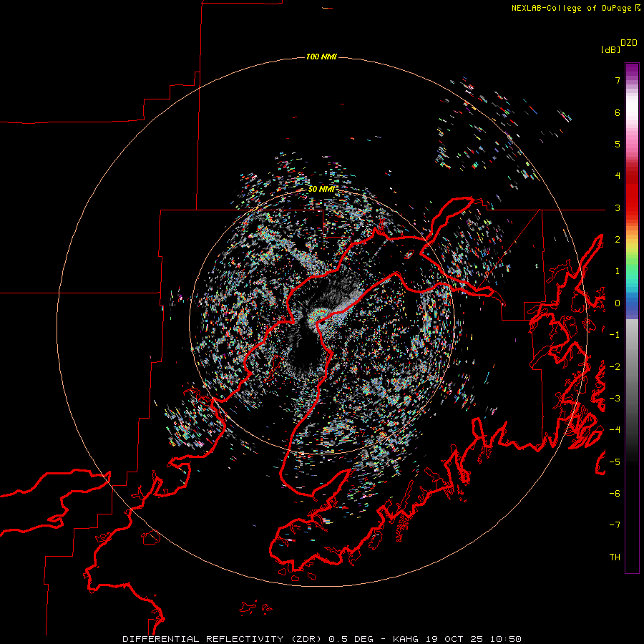Click the 3 value on color scale

(x=618, y=208)
